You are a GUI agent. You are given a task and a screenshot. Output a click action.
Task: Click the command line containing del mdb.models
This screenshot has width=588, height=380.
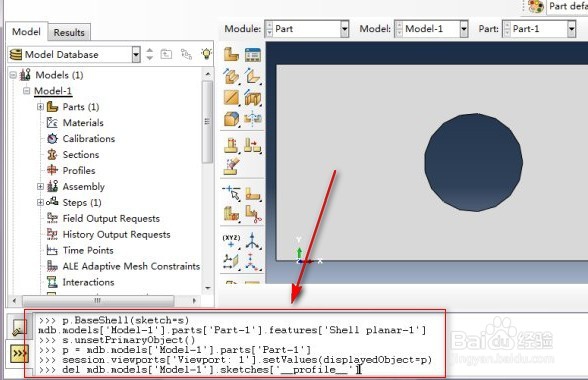[200, 370]
